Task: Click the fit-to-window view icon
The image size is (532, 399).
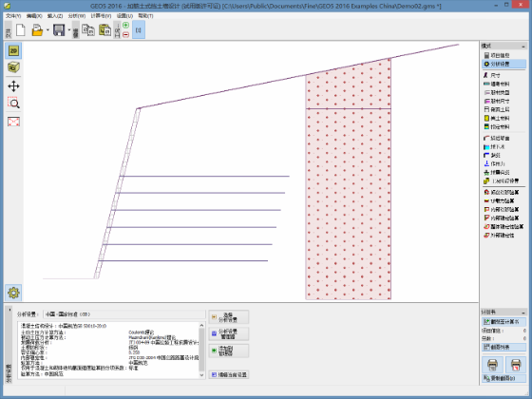Action: coord(13,122)
